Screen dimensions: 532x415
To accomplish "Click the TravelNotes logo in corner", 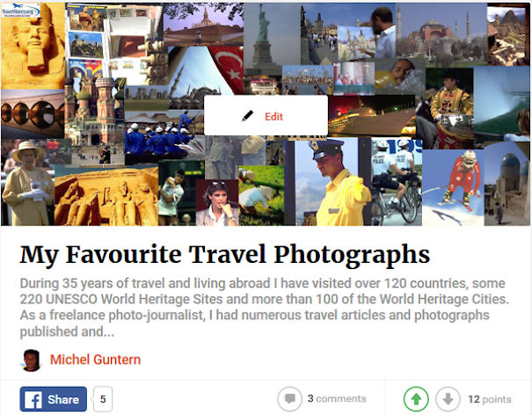I will pyautogui.click(x=21, y=11).
